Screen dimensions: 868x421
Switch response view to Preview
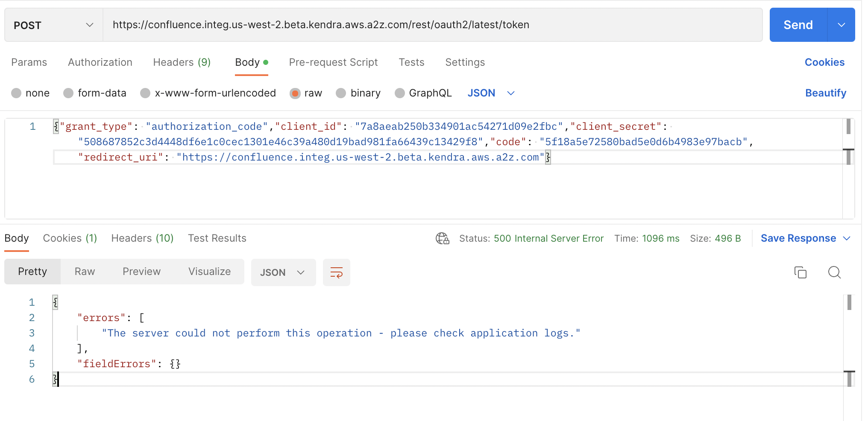tap(141, 271)
